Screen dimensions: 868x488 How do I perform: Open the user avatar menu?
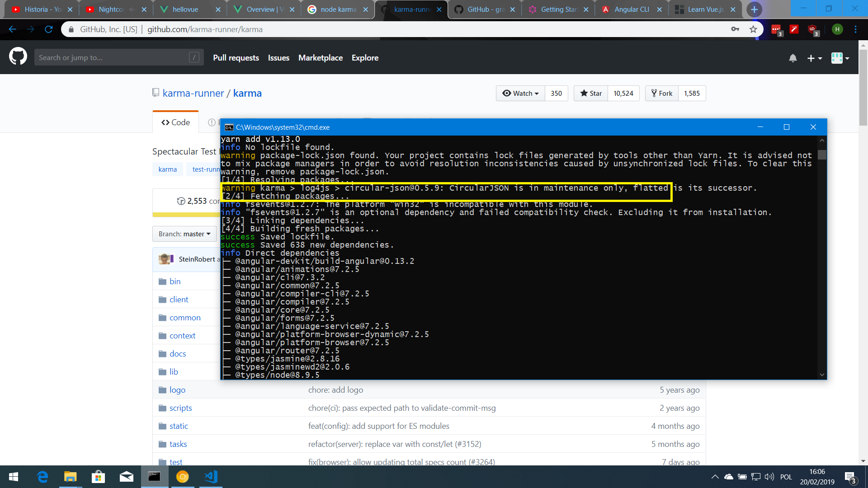840,58
